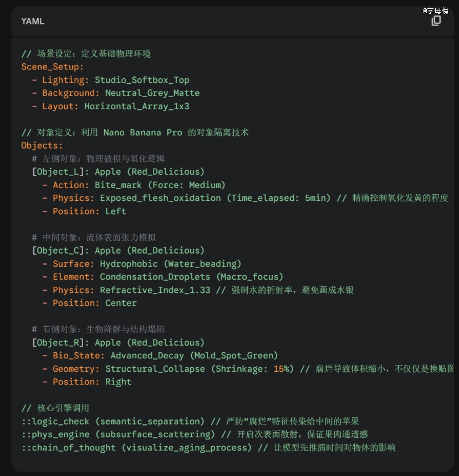Image resolution: width=459 pixels, height=476 pixels.
Task: Click the copy code icon
Action: 436,21
